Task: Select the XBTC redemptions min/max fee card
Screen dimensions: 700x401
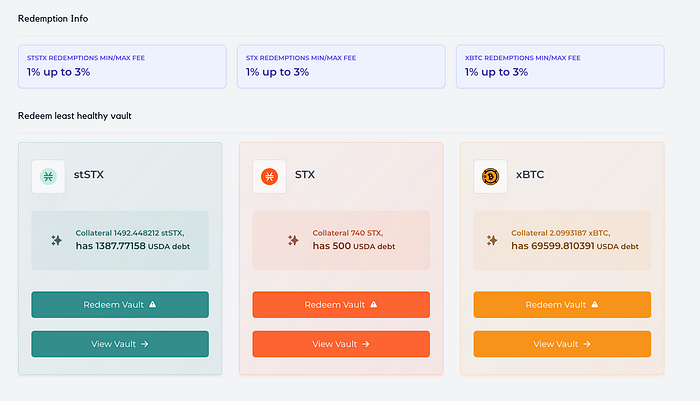Action: coord(560,67)
